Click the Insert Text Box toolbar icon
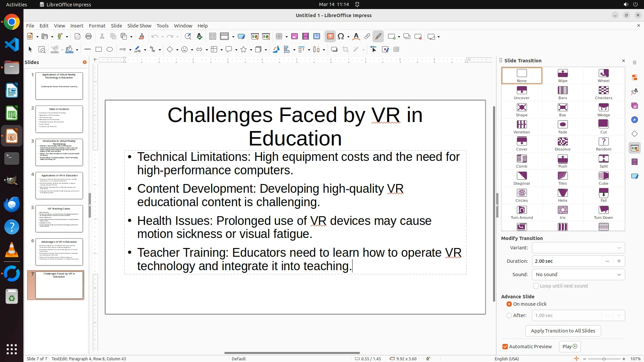Image resolution: width=644 pixels, height=362 pixels. [x=330, y=37]
